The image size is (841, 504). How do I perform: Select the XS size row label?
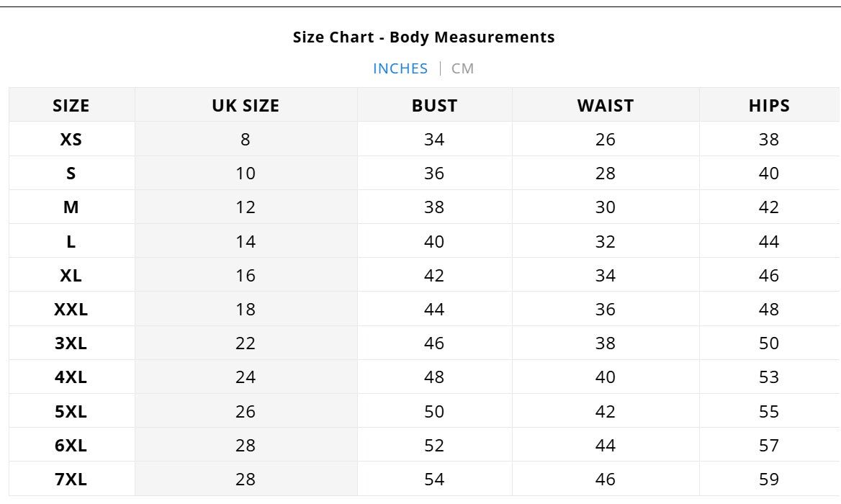[x=71, y=140]
